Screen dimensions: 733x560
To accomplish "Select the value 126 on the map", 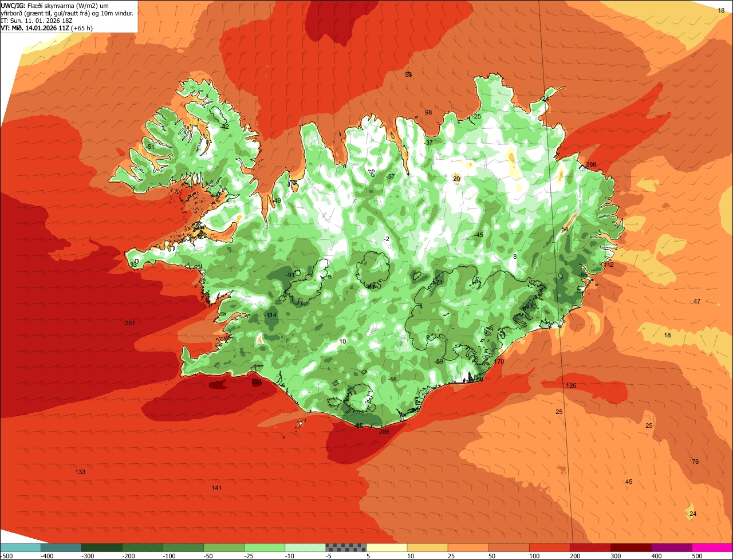I will (571, 385).
